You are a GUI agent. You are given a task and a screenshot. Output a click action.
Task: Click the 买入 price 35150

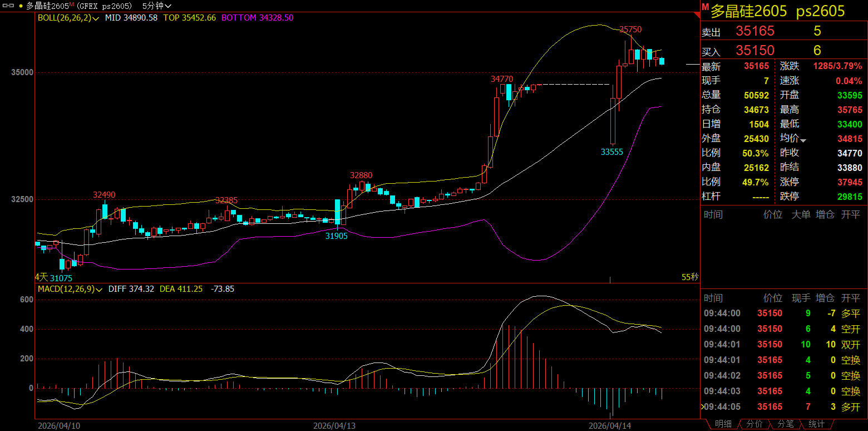click(754, 51)
